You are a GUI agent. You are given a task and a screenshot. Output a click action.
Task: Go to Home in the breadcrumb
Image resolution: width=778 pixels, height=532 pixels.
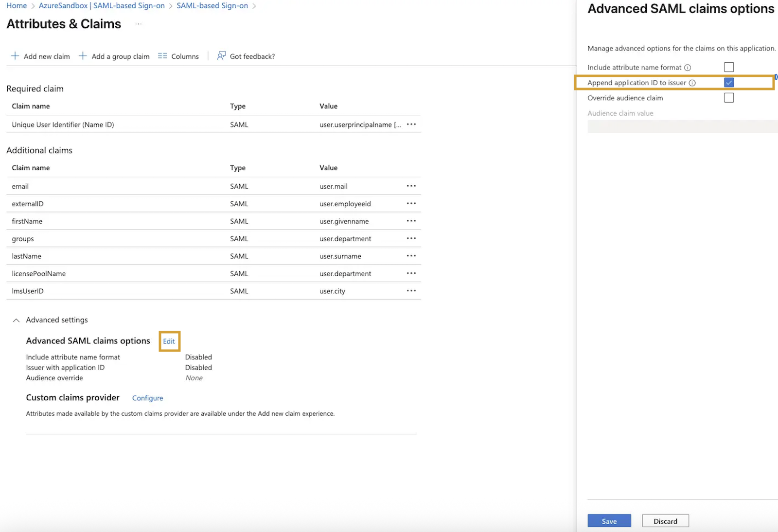click(17, 6)
